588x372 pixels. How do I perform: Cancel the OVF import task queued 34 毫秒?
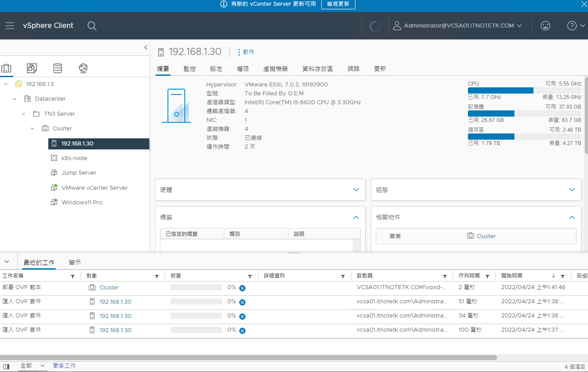[x=242, y=317]
